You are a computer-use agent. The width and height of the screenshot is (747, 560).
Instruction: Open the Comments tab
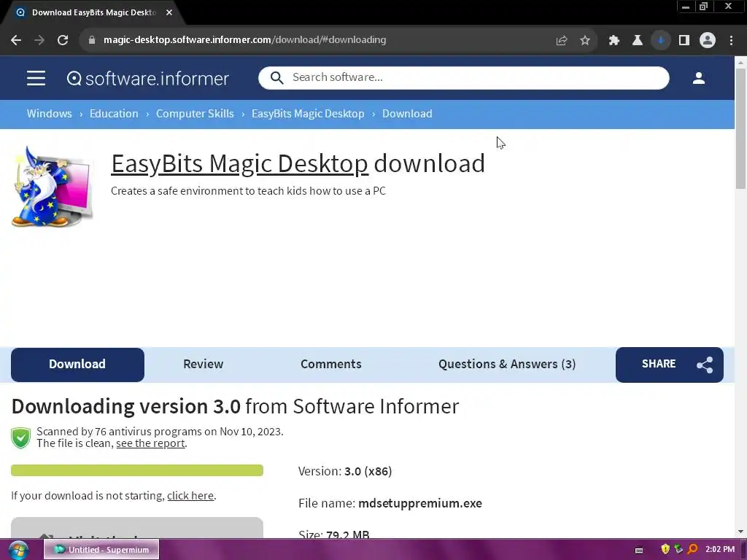pos(331,365)
